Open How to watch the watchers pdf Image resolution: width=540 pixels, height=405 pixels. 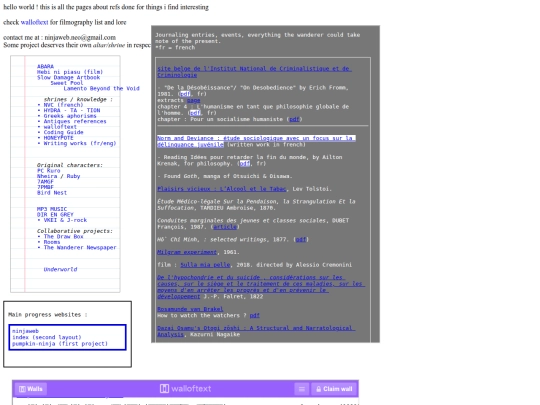coord(255,315)
